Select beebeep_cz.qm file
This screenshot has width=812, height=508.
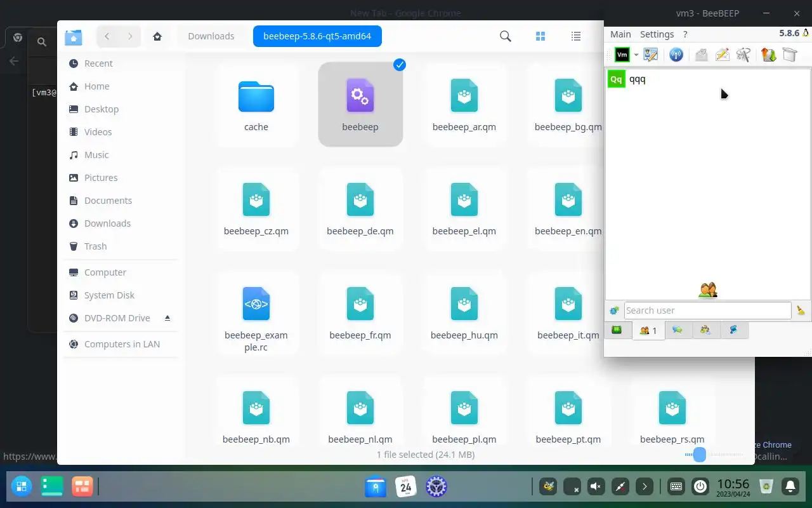(x=256, y=209)
